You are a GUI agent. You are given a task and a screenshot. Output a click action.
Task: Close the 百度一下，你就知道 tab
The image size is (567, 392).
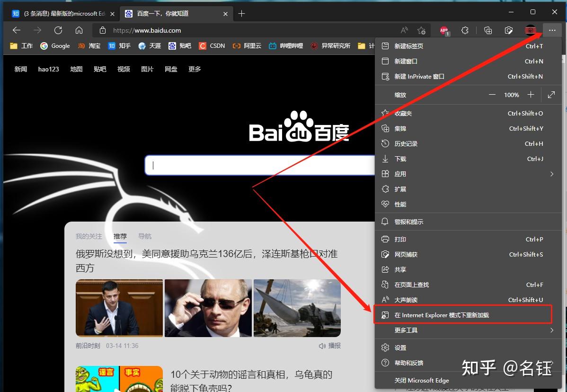pyautogui.click(x=226, y=14)
